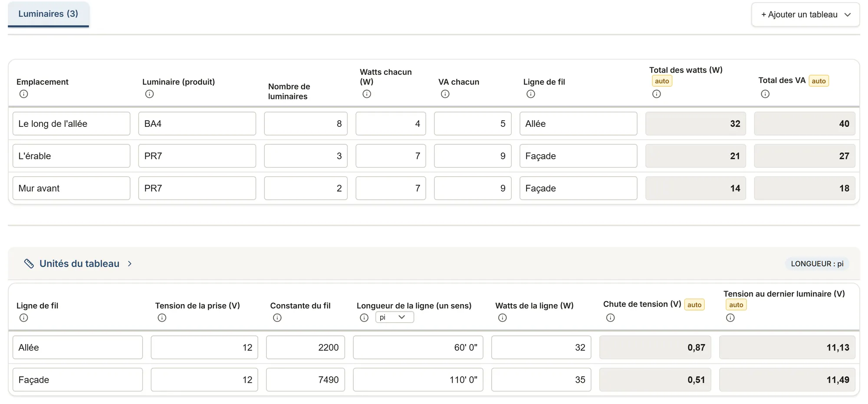
Task: Click the wire constant field showing 2200
Action: [306, 348]
